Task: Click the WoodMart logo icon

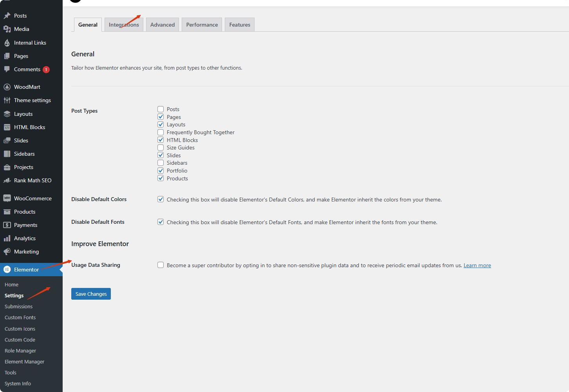Action: pyautogui.click(x=7, y=87)
